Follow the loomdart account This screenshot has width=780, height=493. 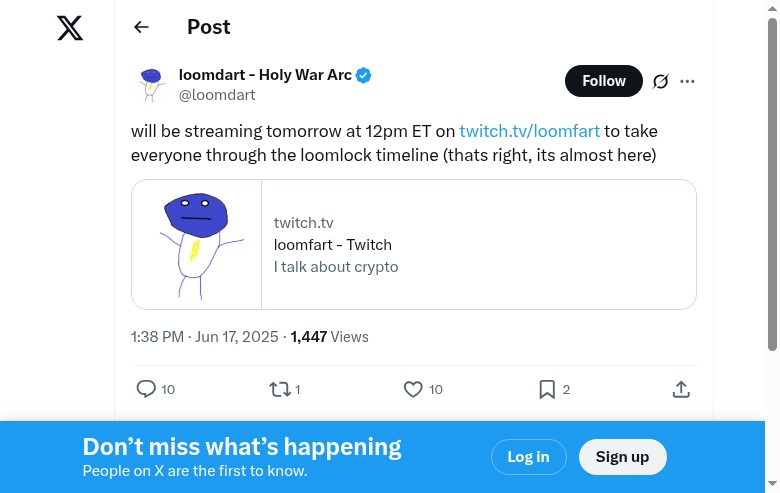pyautogui.click(x=603, y=81)
